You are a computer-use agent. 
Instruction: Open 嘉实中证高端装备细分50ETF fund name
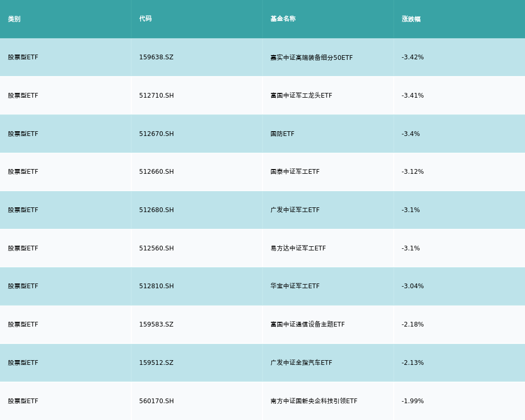[311, 57]
